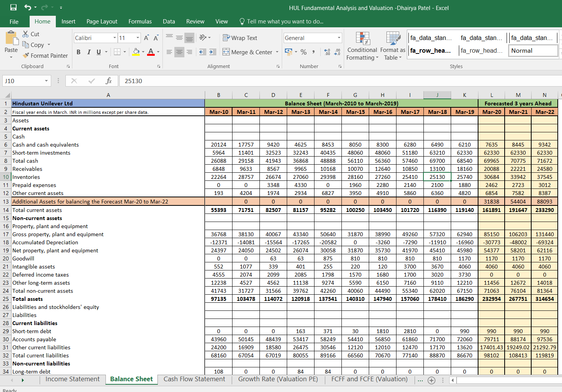The width and height of the screenshot is (562, 392).
Task: Toggle bold formatting
Action: pyautogui.click(x=79, y=52)
